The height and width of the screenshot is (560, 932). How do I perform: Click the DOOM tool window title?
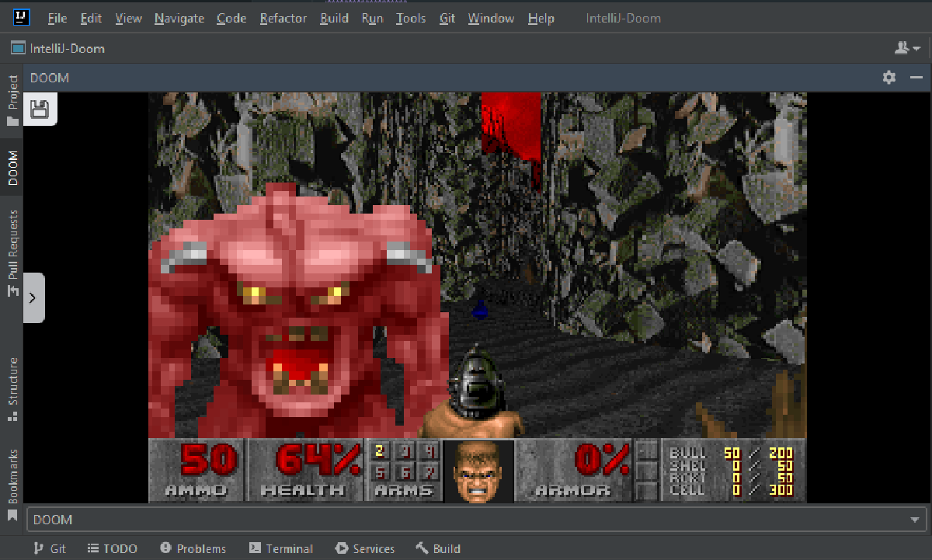[50, 78]
